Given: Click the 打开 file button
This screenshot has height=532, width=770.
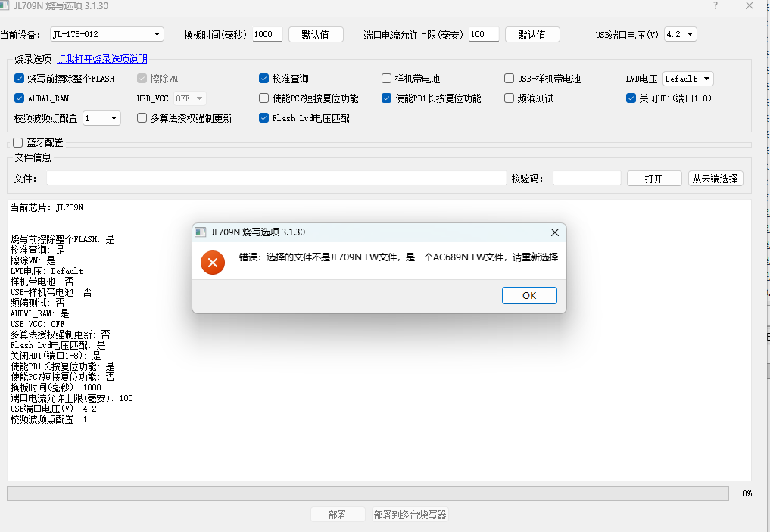Looking at the screenshot, I should tap(654, 179).
